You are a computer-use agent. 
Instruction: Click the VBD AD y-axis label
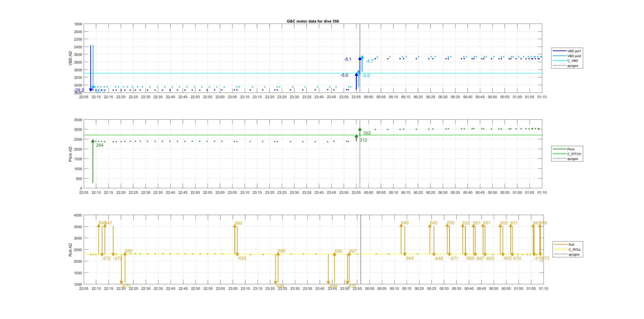[71, 58]
